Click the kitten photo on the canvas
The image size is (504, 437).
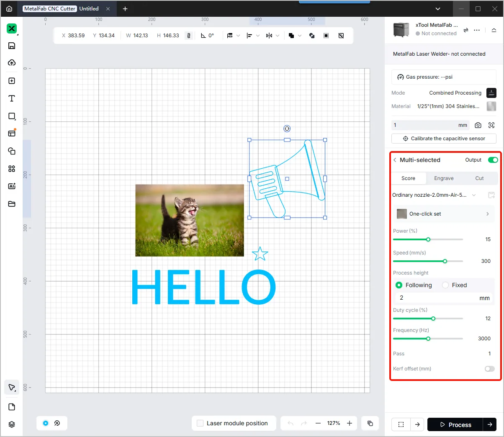(190, 220)
